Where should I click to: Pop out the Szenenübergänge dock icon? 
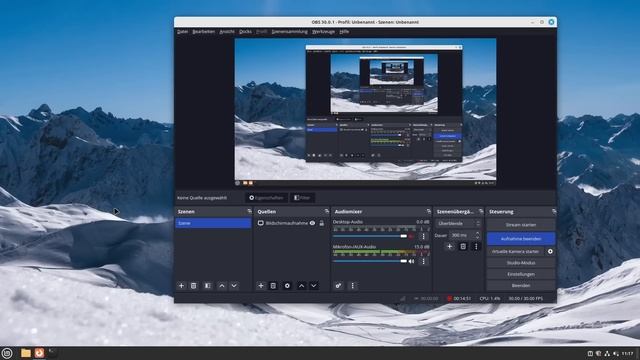pos(481,211)
